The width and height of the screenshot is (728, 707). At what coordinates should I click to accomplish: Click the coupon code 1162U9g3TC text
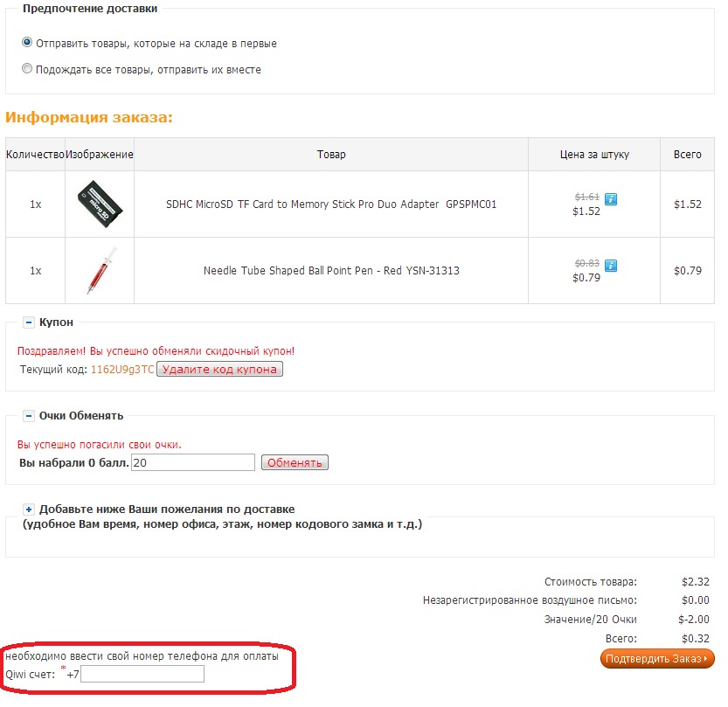pyautogui.click(x=122, y=370)
